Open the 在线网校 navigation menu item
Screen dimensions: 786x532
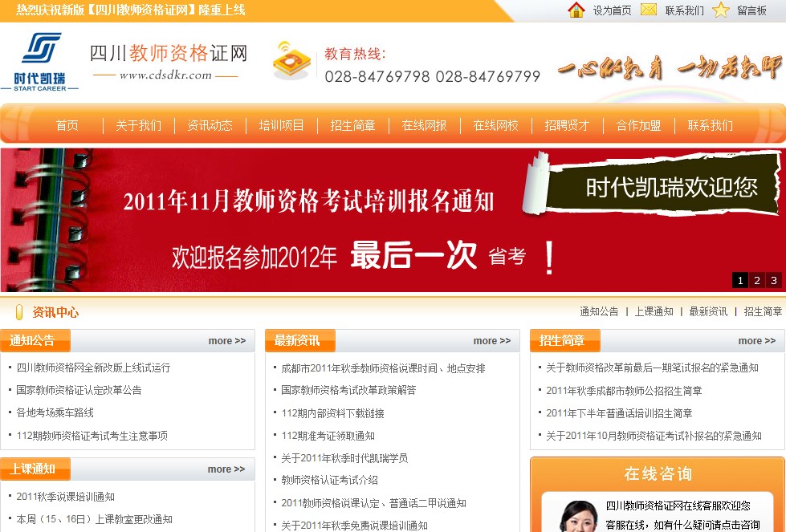(495, 125)
